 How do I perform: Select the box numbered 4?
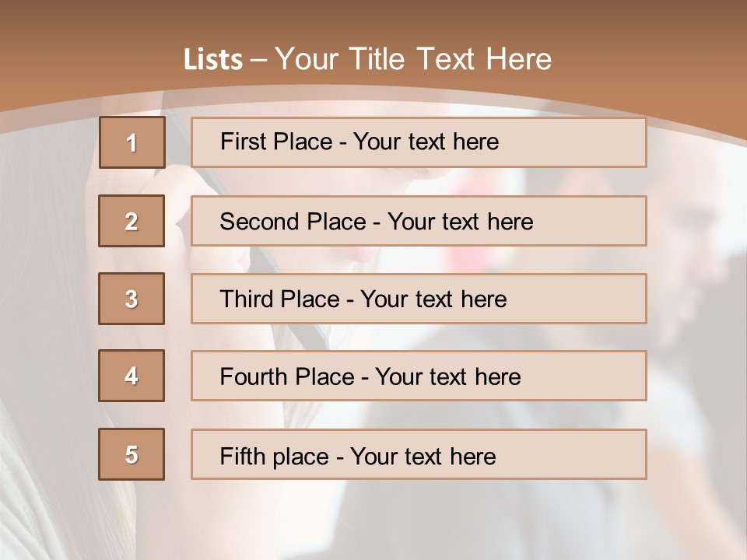click(132, 376)
